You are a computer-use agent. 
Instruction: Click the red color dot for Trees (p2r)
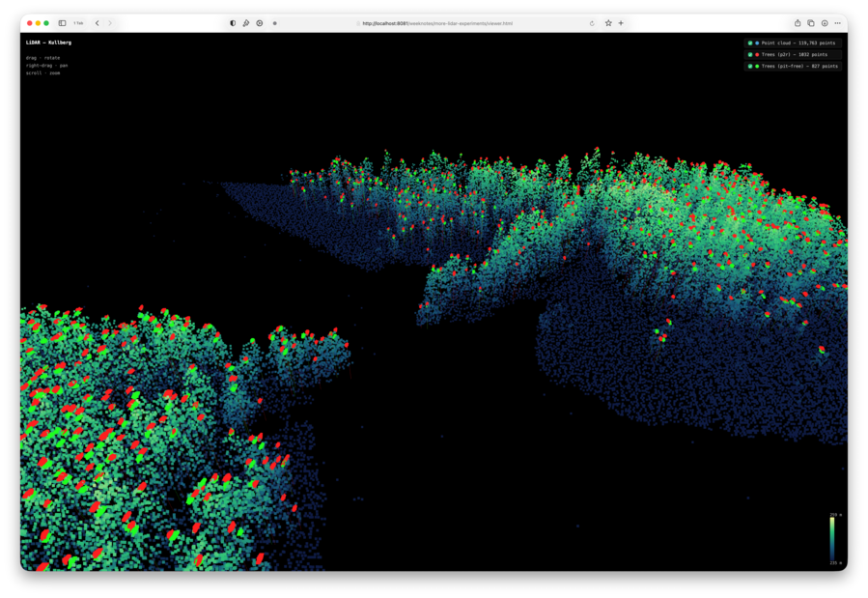(758, 54)
